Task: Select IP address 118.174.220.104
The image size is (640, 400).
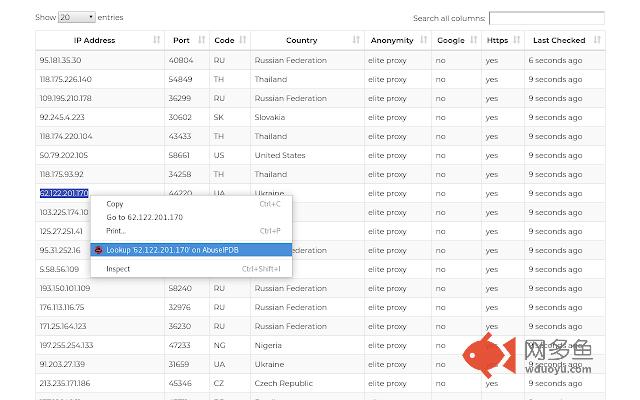Action: pos(66,136)
